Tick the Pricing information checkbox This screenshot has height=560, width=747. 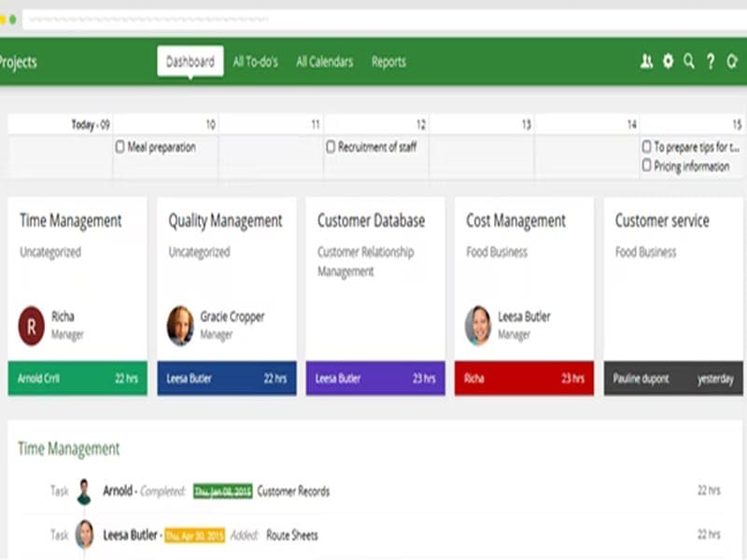[x=646, y=166]
